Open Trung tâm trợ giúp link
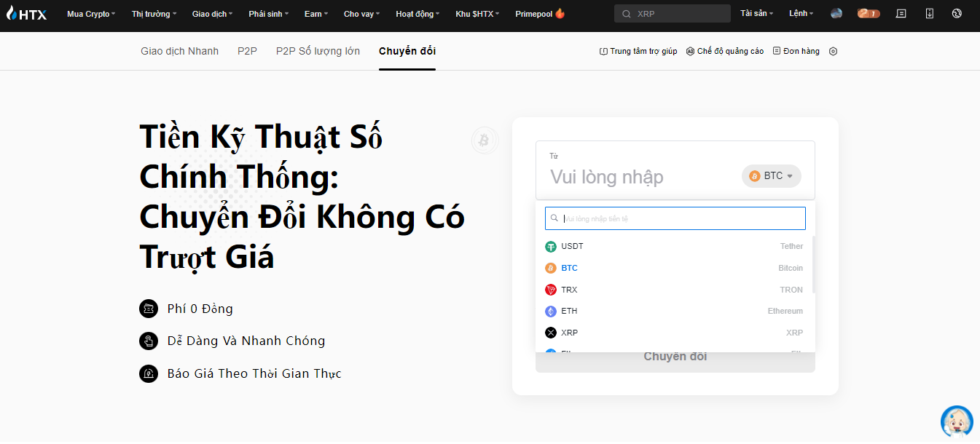The image size is (980, 444). coord(638,52)
